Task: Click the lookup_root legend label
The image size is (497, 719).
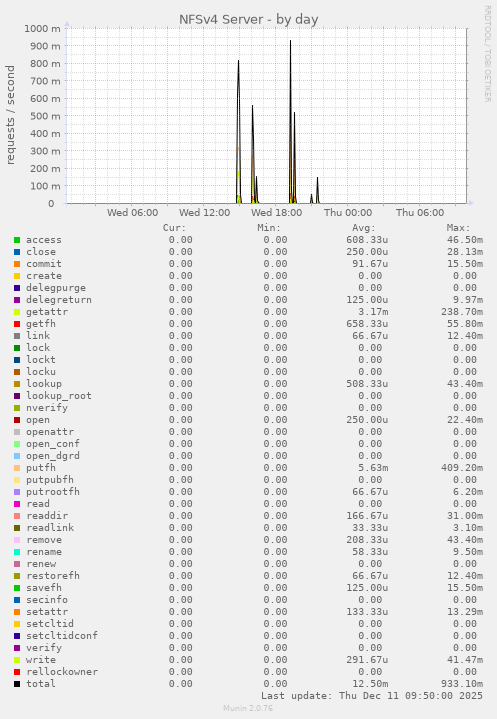Action: (59, 396)
